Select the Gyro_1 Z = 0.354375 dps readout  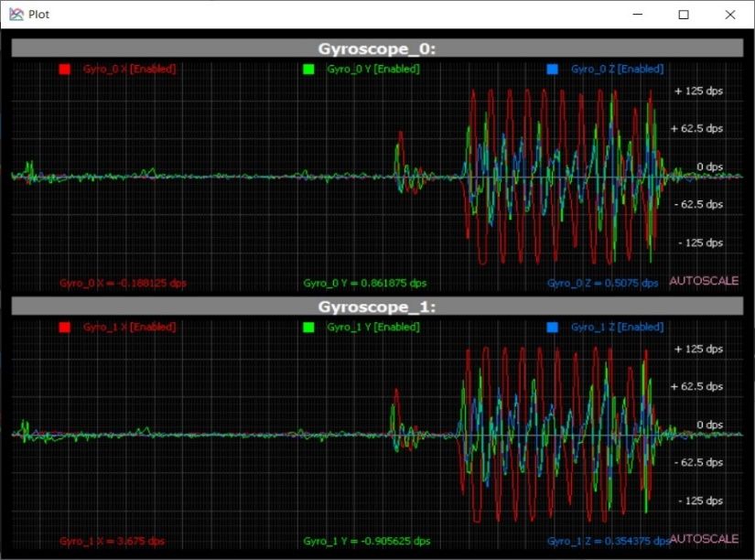[609, 541]
